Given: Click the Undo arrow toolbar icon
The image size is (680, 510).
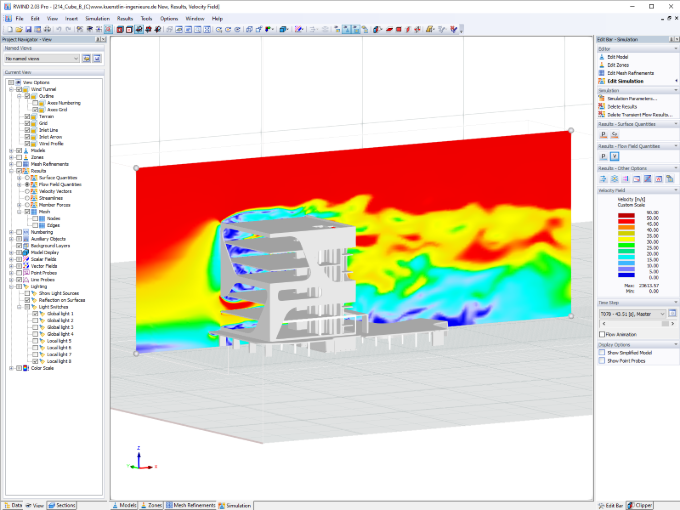Looking at the screenshot, I should (x=59, y=29).
